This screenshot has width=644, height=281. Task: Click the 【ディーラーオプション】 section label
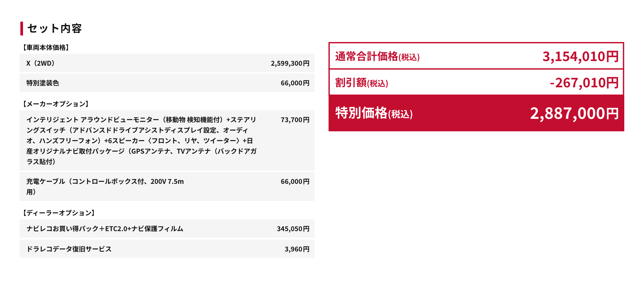point(59,213)
